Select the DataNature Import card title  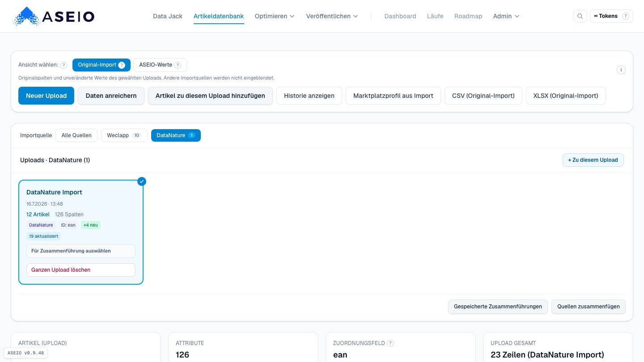(54, 192)
